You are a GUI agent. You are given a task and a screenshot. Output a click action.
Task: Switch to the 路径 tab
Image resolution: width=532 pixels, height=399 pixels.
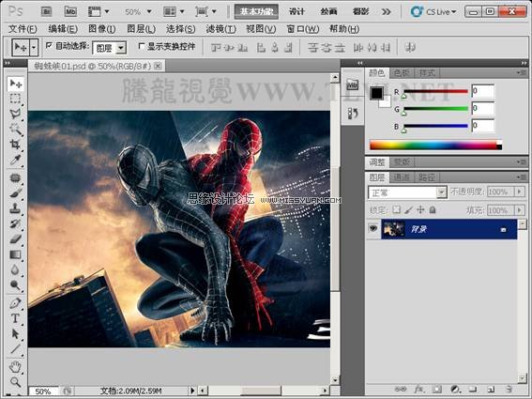pos(426,176)
